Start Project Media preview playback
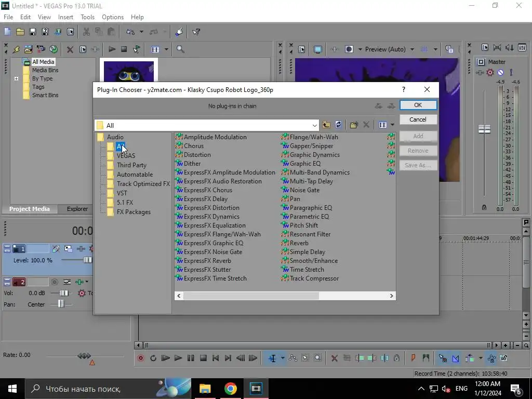 point(112,49)
